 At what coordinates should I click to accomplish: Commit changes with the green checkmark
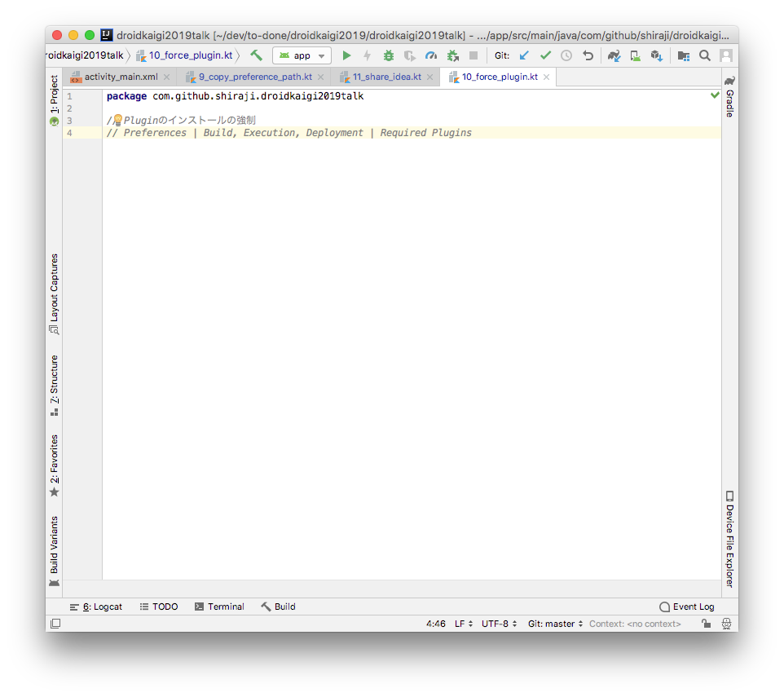545,55
